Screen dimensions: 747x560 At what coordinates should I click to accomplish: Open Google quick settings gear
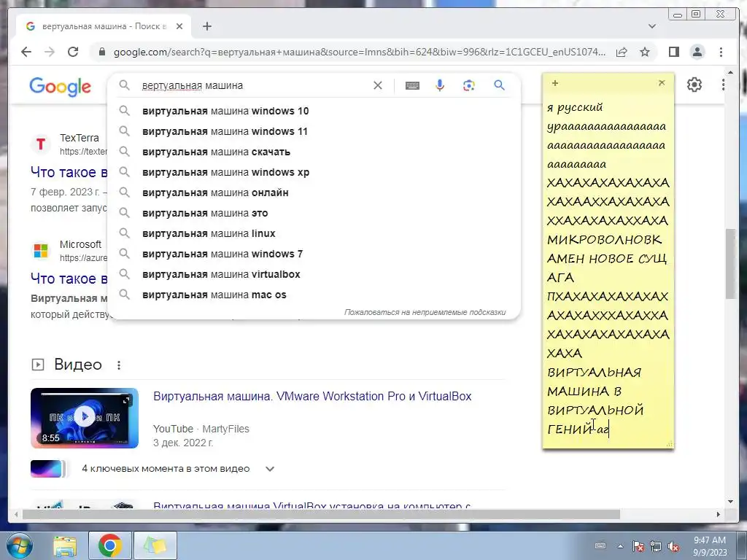694,85
